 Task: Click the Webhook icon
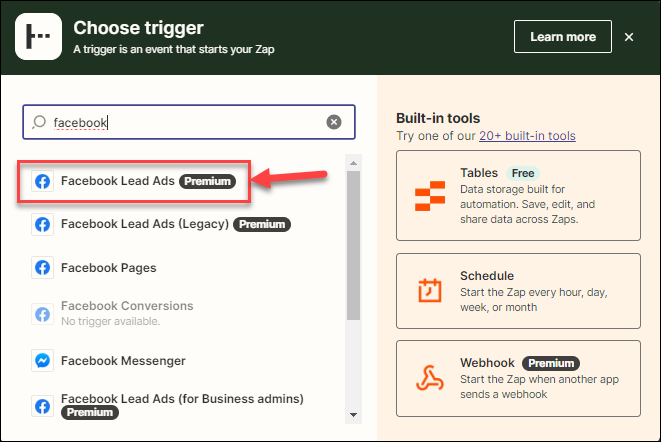[x=430, y=378]
